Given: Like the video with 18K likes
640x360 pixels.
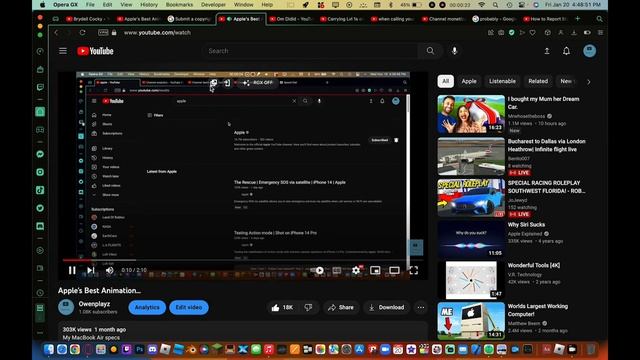Looking at the screenshot, I should (x=282, y=307).
